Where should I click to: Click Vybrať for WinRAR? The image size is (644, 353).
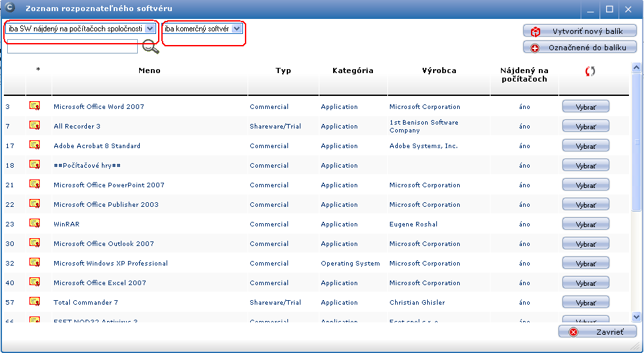(586, 224)
